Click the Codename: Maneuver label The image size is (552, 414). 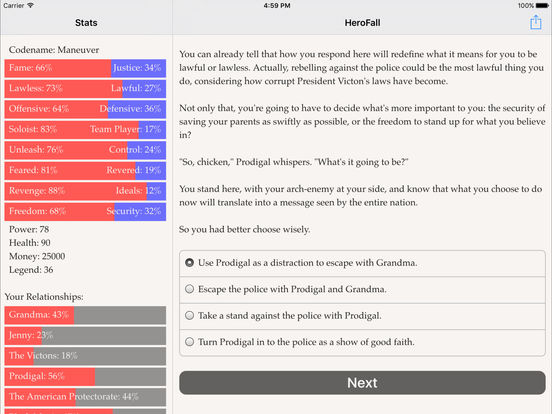pos(54,50)
